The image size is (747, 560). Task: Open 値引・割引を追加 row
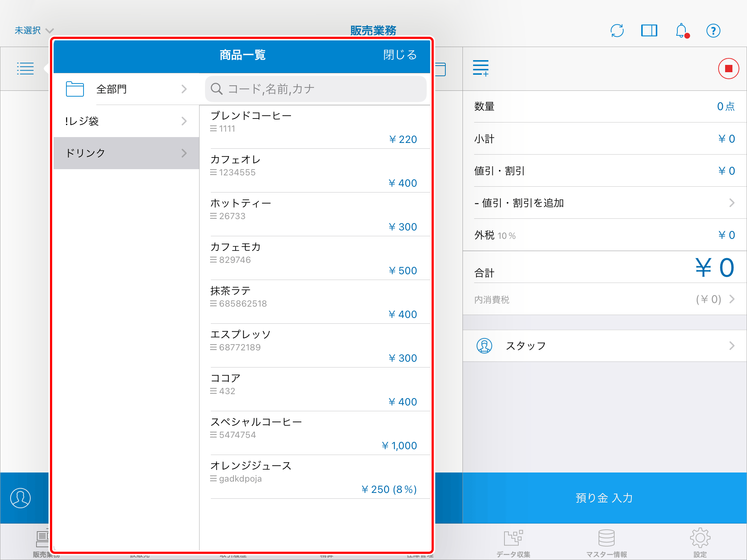604,203
